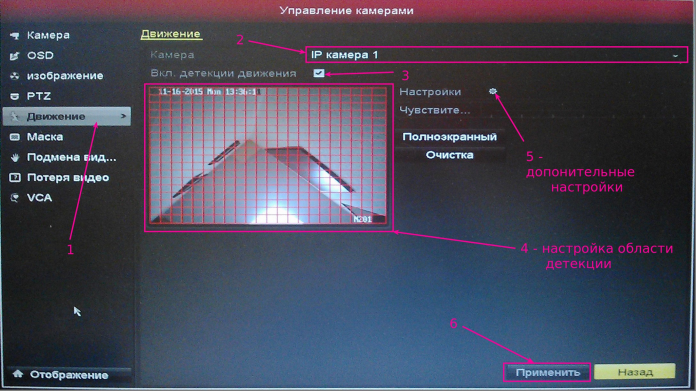Click the yellow Назад button

635,372
